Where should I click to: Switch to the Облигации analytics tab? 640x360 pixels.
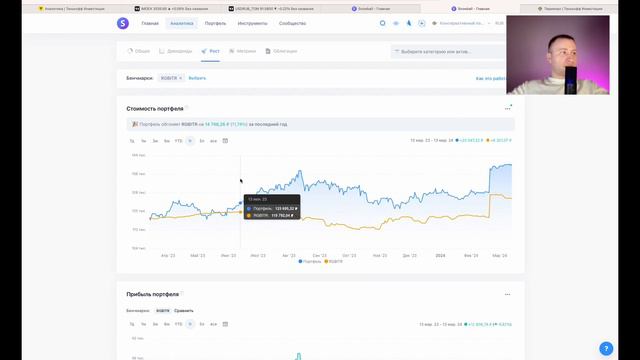pos(281,51)
